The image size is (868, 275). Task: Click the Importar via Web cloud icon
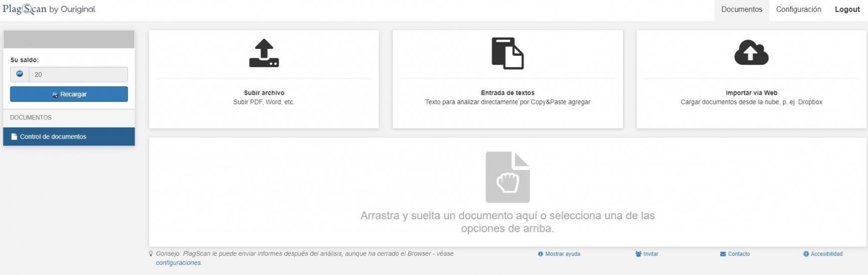pyautogui.click(x=751, y=53)
